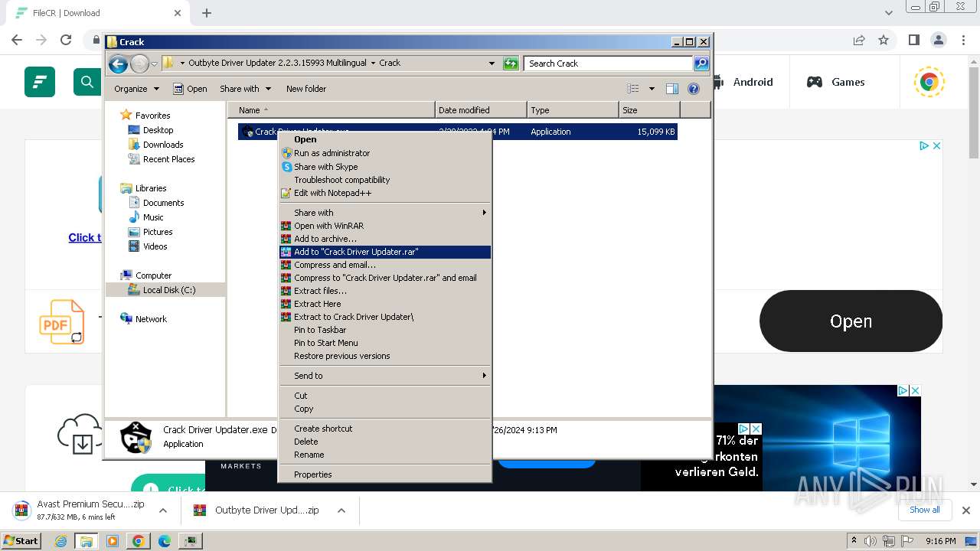Click the system clock showing 9:16 PM

(941, 541)
